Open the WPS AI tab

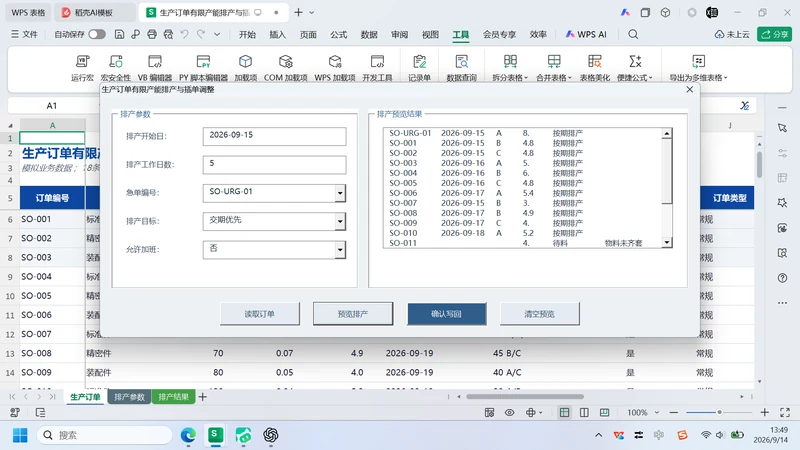coord(586,34)
